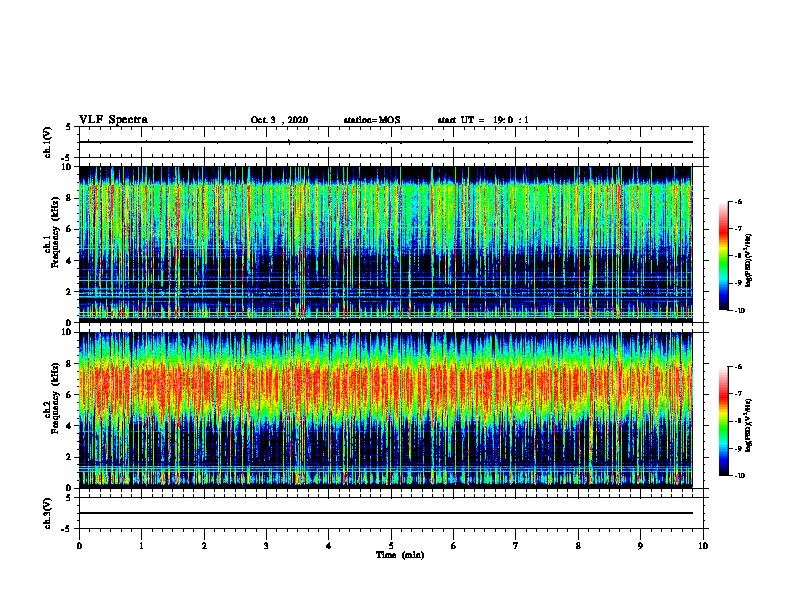Click time axis tick label "5"
The width and height of the screenshot is (792, 612).
pos(391,546)
